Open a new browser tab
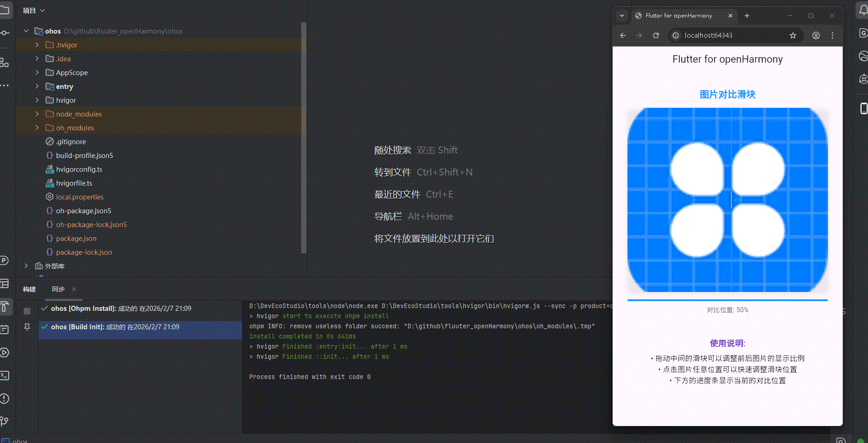The image size is (868, 443). coord(747,16)
